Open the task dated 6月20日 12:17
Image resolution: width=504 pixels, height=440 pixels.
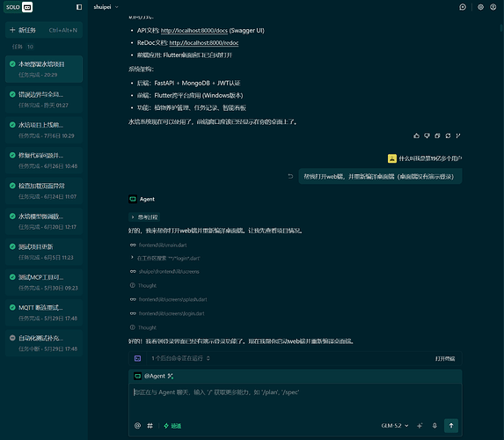click(44, 221)
